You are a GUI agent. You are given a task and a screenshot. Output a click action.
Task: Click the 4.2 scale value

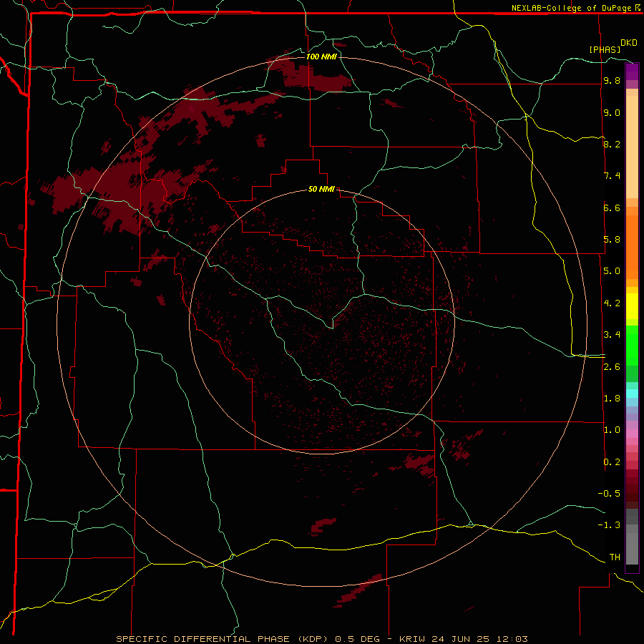coord(612,303)
